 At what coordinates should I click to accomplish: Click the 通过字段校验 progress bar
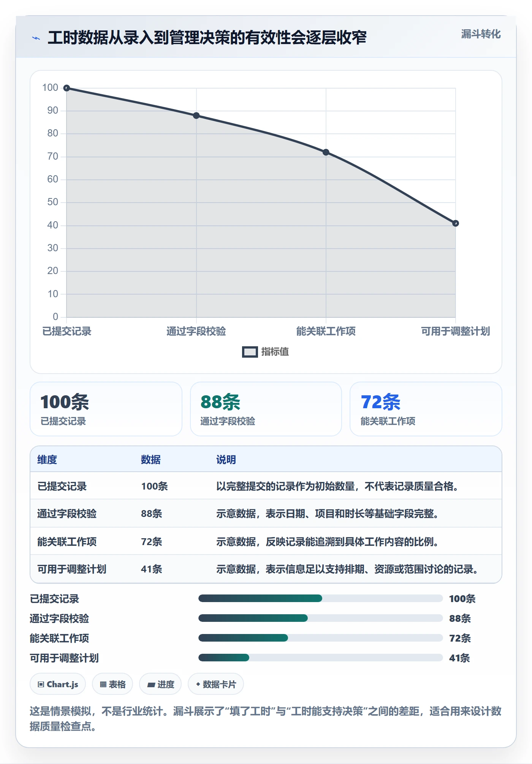[320, 618]
